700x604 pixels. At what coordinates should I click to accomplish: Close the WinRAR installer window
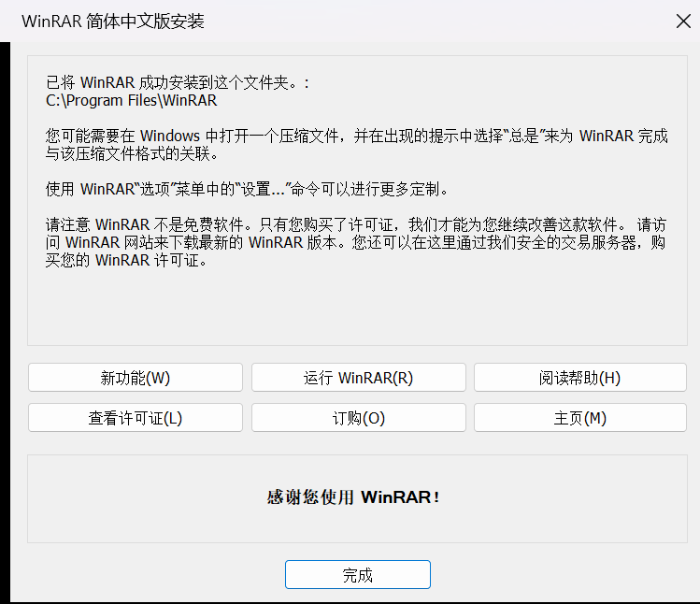tap(683, 21)
